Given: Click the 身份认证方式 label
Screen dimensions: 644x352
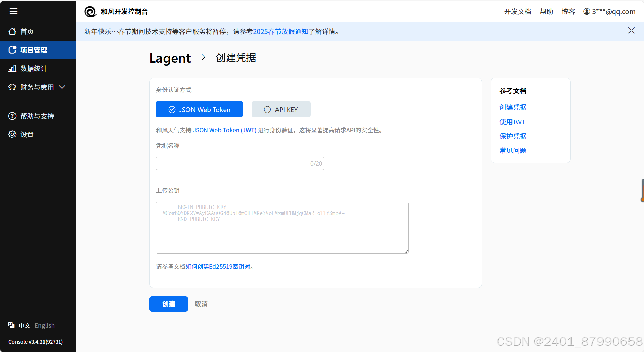Looking at the screenshot, I should [x=174, y=90].
